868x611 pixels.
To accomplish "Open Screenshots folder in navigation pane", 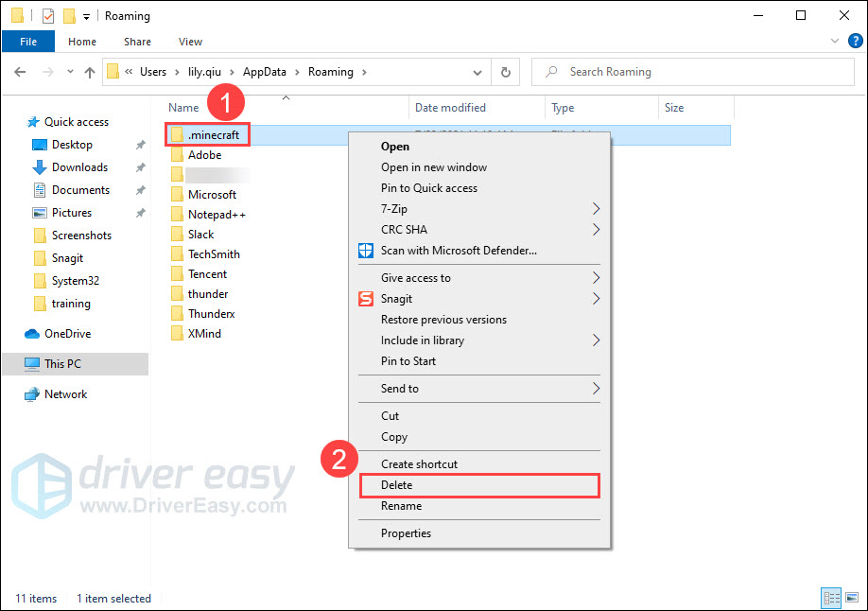I will tap(81, 236).
